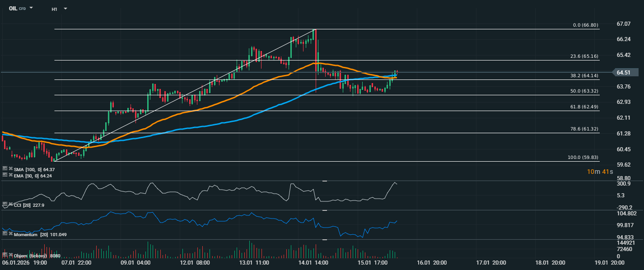Grab the divider handle above CCI panel
Image resolution: width=644 pixels, height=270 pixels.
[324, 181]
